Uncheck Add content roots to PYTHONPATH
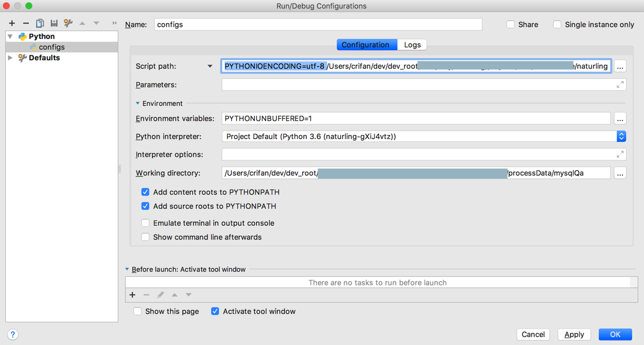This screenshot has width=644, height=345. [145, 192]
